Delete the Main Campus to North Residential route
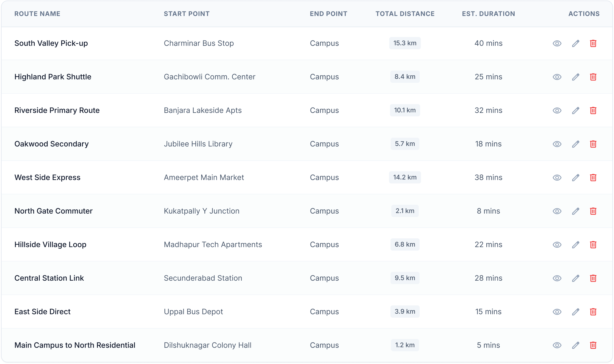The height and width of the screenshot is (364, 614). click(593, 345)
